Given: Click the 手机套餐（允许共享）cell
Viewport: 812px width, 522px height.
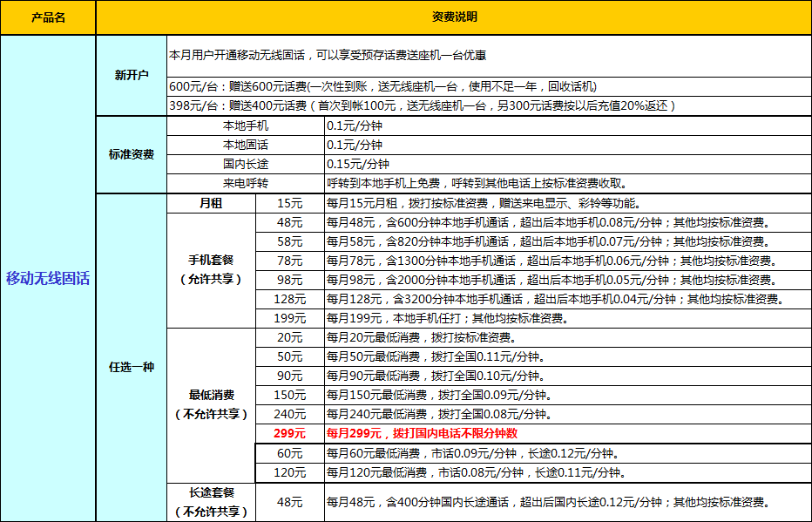Looking at the screenshot, I should [x=212, y=270].
